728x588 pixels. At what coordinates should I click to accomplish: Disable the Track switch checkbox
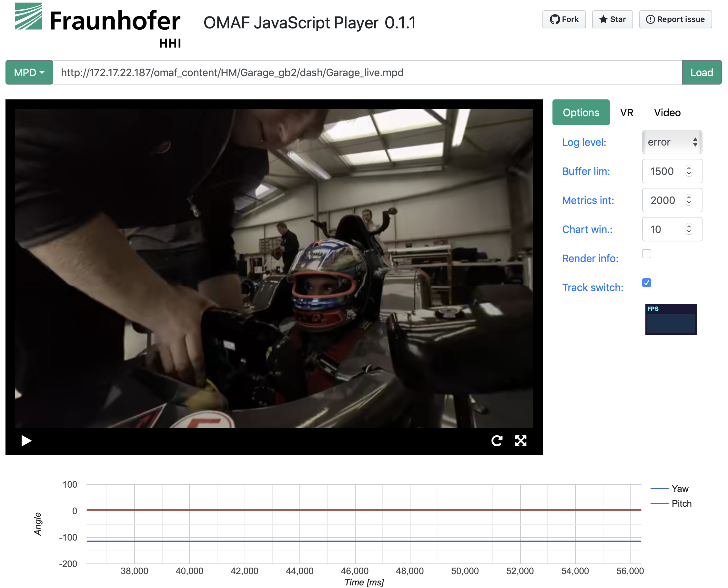pos(646,282)
